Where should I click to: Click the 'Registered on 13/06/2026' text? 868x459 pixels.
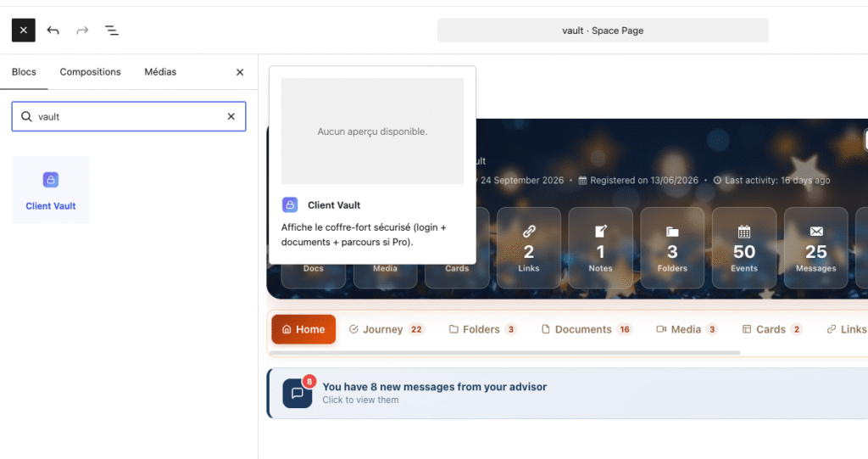point(644,180)
